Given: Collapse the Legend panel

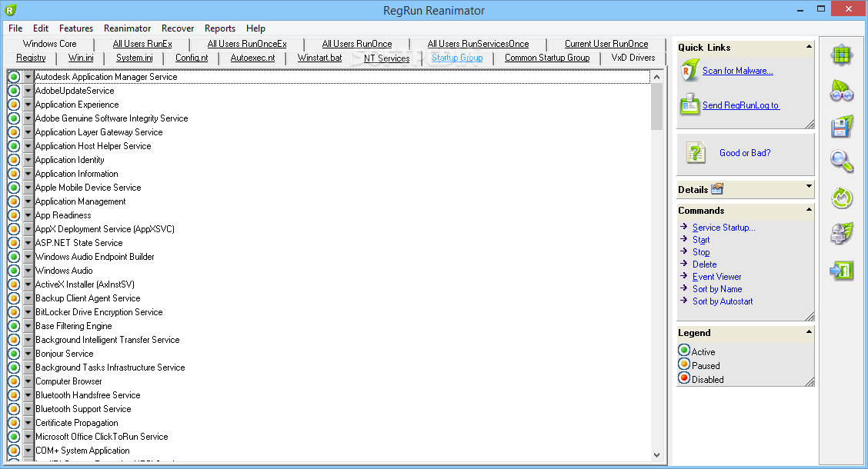Looking at the screenshot, I should (x=809, y=332).
